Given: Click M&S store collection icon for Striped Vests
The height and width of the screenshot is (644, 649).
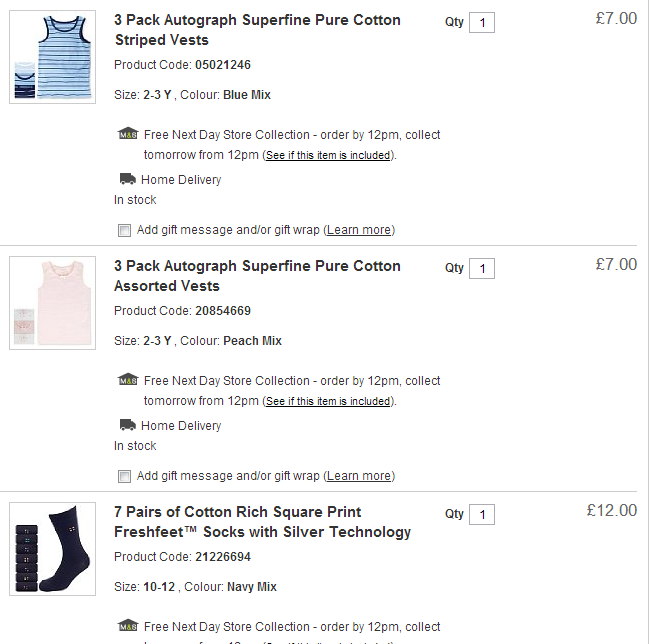Looking at the screenshot, I should click(127, 134).
